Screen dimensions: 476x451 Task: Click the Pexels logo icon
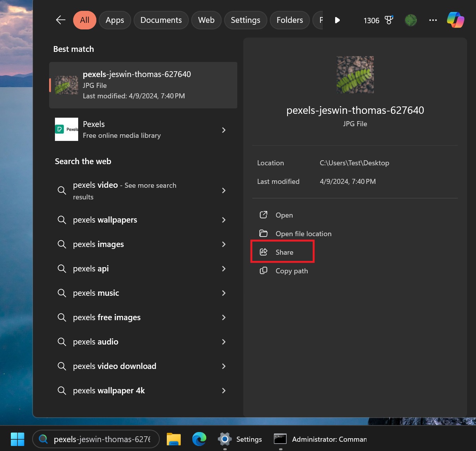click(x=67, y=129)
